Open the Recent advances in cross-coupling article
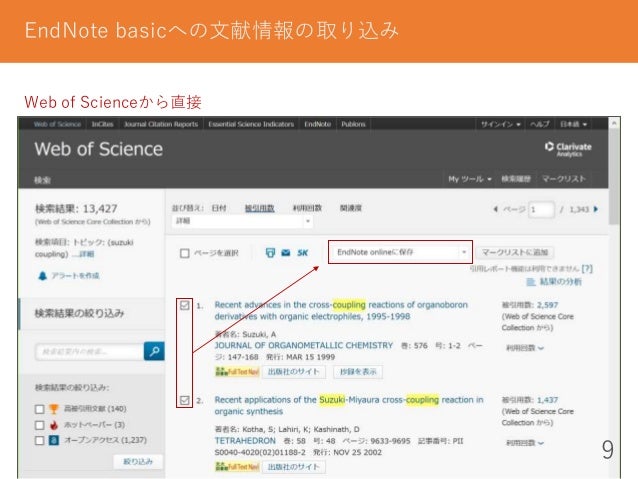 (x=341, y=311)
